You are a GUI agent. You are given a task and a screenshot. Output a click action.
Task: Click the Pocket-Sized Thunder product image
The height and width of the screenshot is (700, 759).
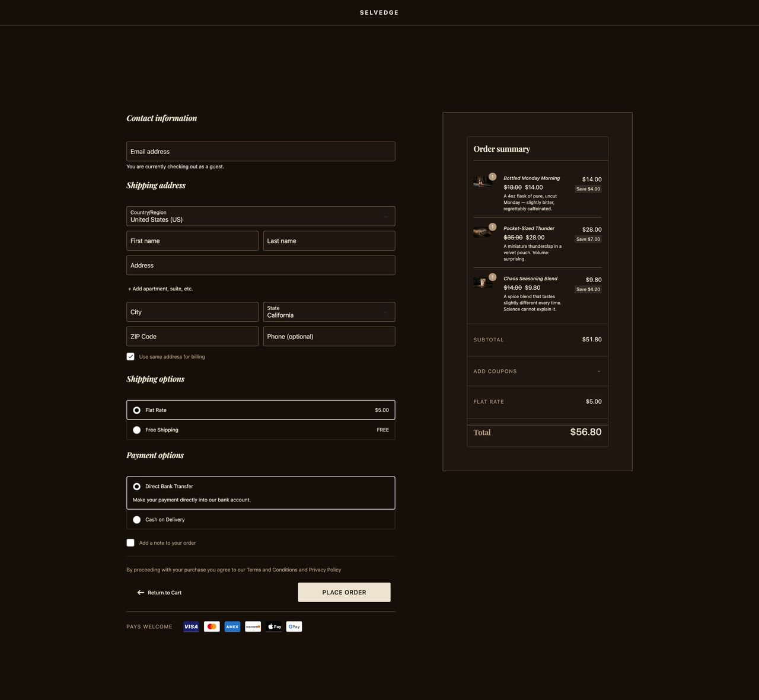click(483, 232)
